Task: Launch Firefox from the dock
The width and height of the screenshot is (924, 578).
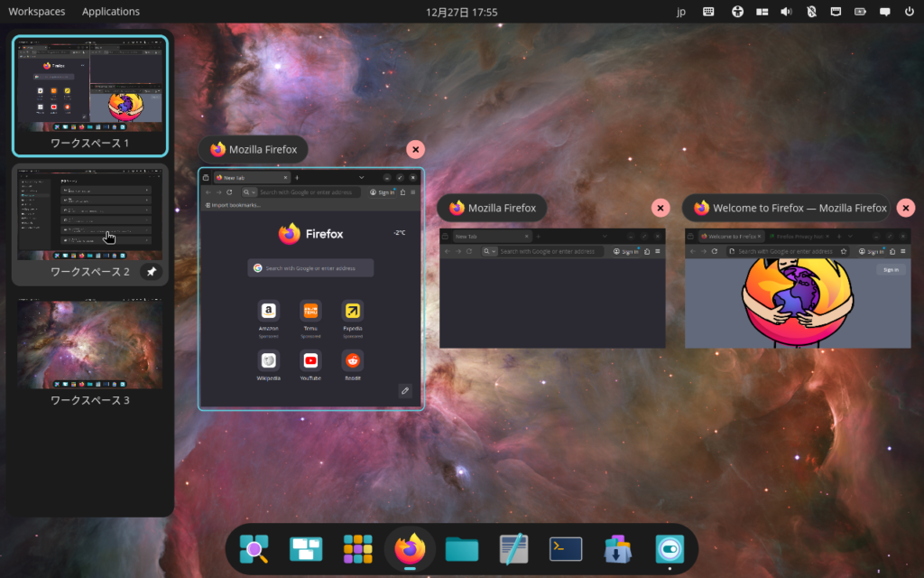Action: click(410, 548)
